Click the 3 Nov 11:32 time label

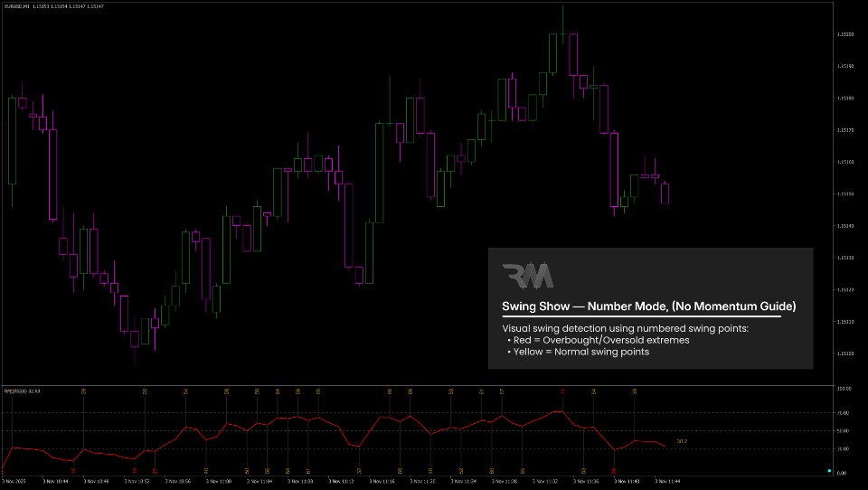546,481
